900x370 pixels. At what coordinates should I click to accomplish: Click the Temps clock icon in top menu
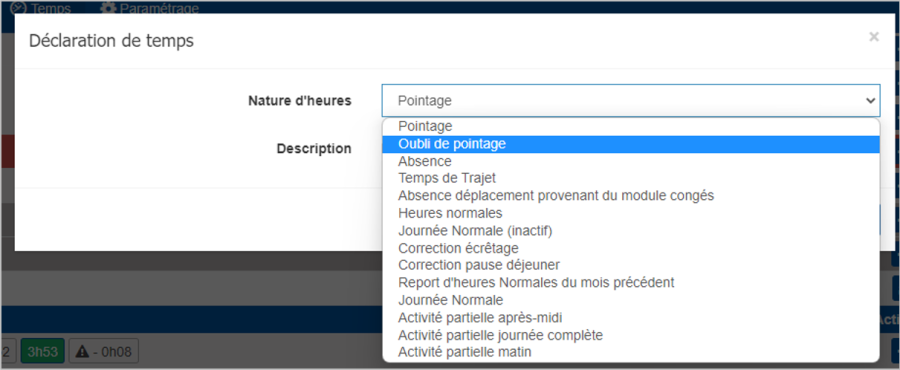[18, 7]
